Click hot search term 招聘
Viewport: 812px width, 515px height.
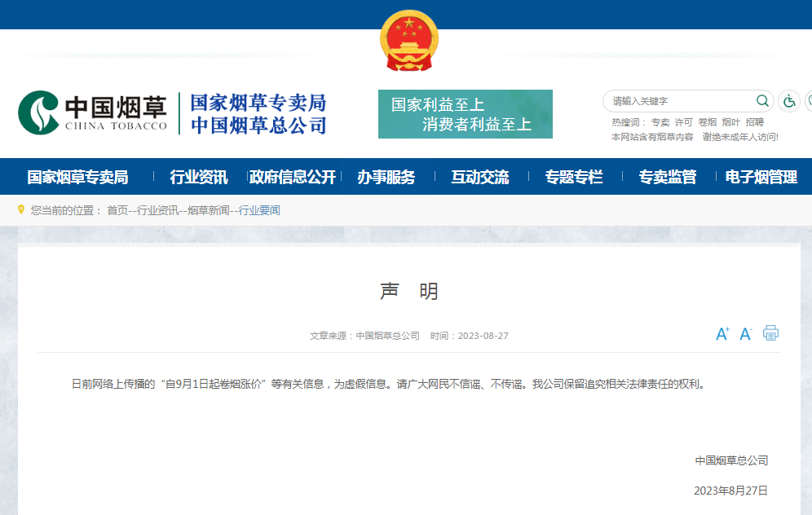click(754, 122)
